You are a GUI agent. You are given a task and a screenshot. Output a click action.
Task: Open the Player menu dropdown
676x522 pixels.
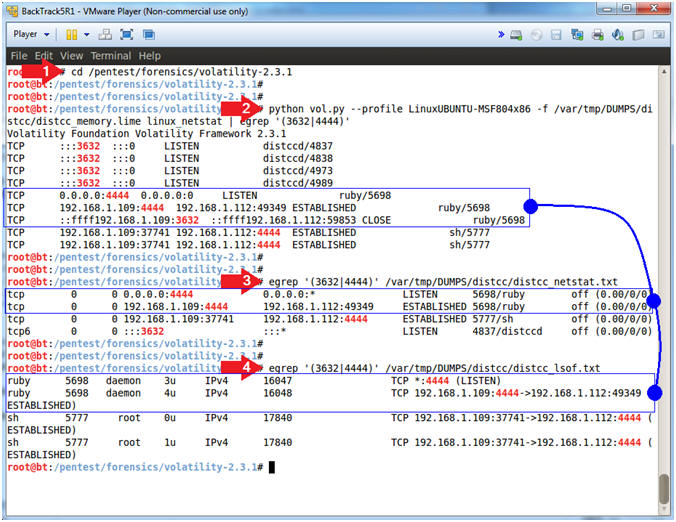[x=31, y=34]
